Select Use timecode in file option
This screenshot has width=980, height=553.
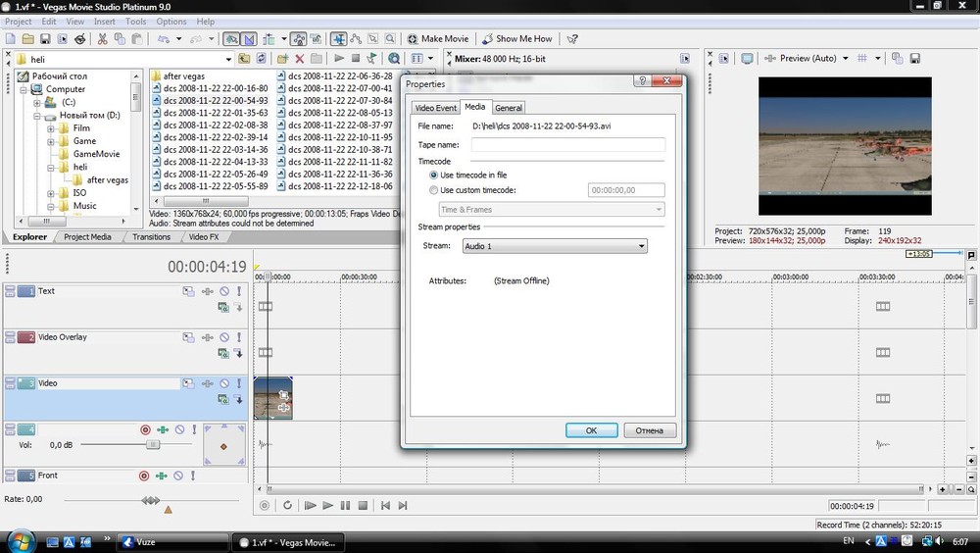[x=435, y=176]
